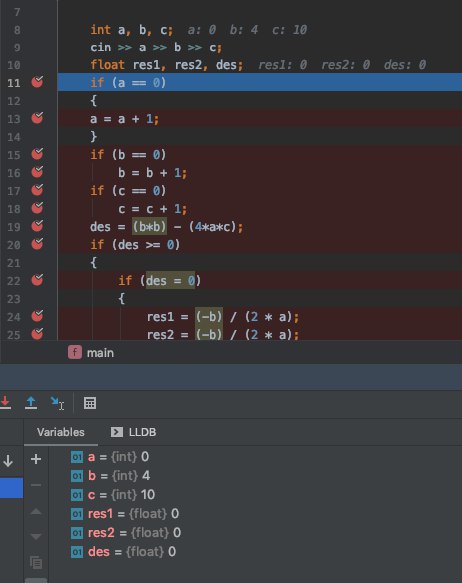Select variable res1 = {float} 0
Screen dimensions: 462x583
pos(125,513)
